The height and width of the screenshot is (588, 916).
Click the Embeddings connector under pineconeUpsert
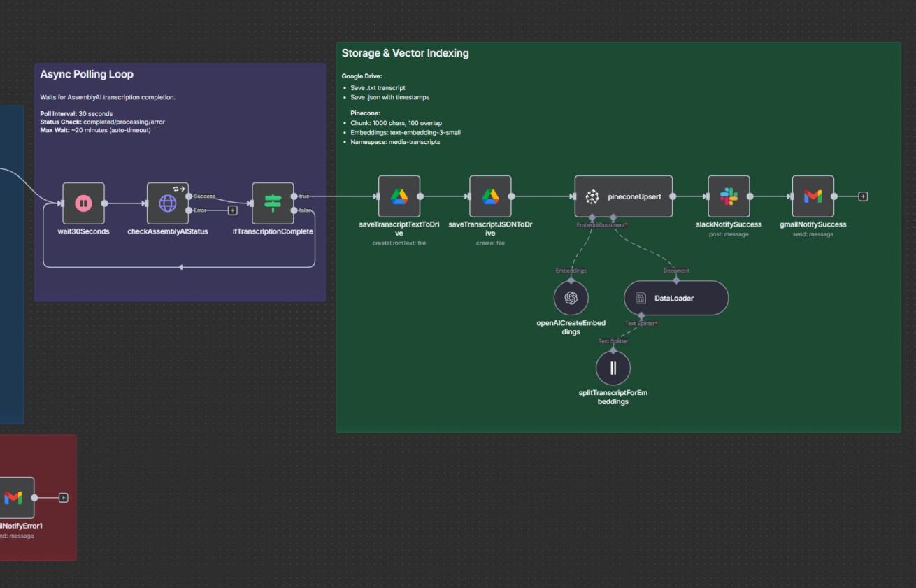coord(592,218)
